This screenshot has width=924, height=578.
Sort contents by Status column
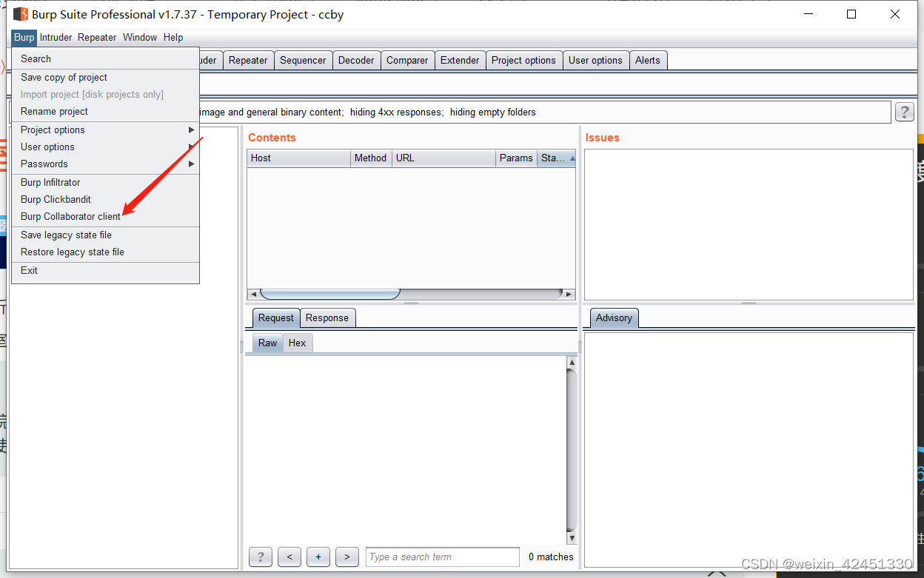(557, 158)
